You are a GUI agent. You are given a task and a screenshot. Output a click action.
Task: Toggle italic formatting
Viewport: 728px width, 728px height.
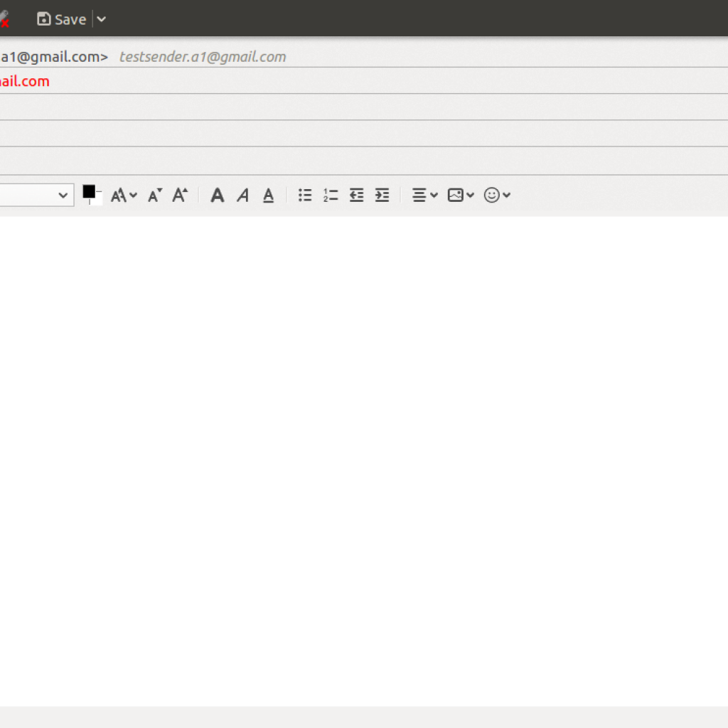[243, 195]
